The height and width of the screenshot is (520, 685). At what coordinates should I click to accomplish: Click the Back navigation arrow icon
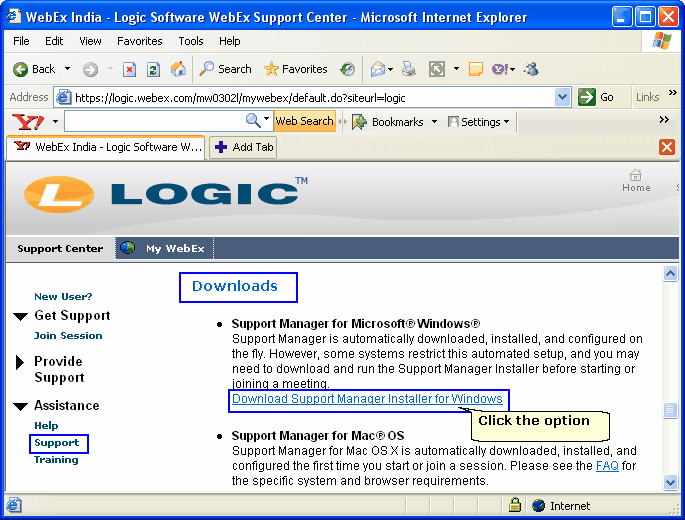click(x=20, y=69)
